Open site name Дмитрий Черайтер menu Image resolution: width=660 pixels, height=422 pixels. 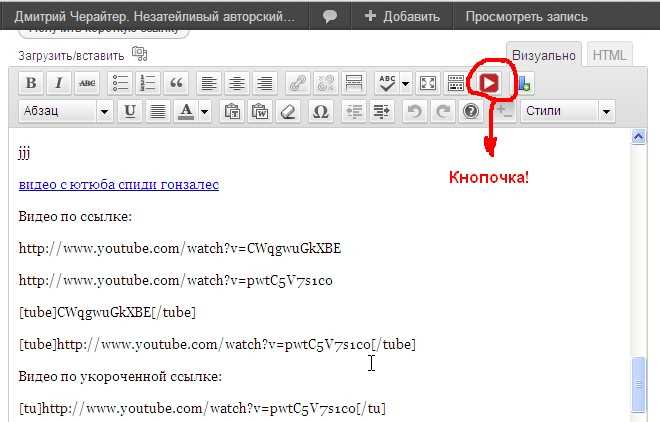pos(155,16)
